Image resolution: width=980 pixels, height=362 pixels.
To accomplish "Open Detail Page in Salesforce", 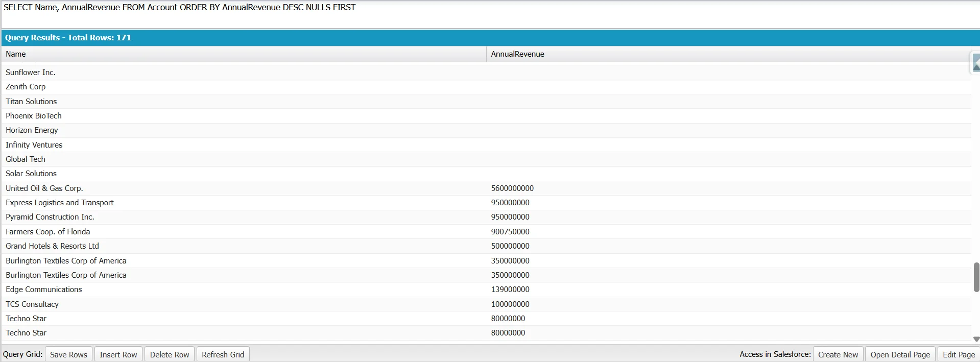I will pyautogui.click(x=900, y=354).
